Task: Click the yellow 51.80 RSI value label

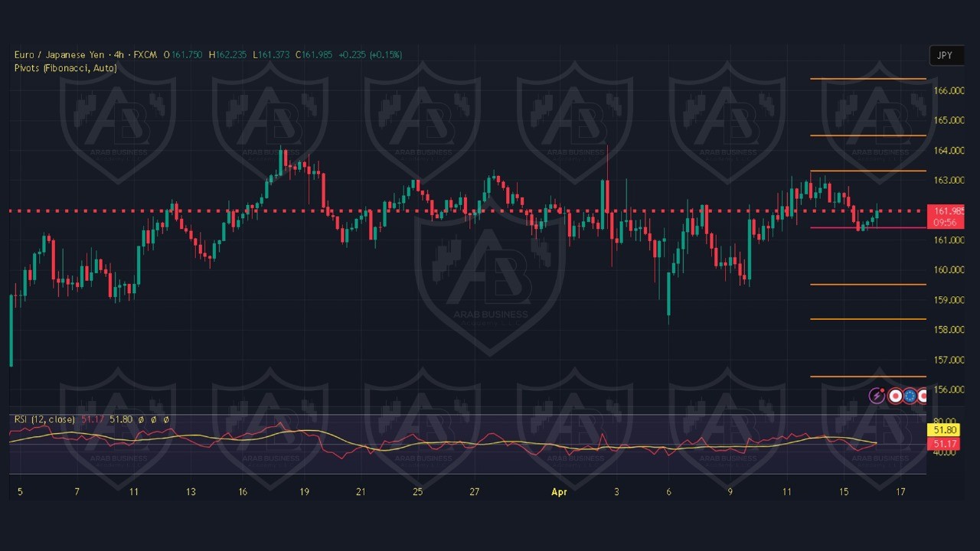Action: point(943,430)
